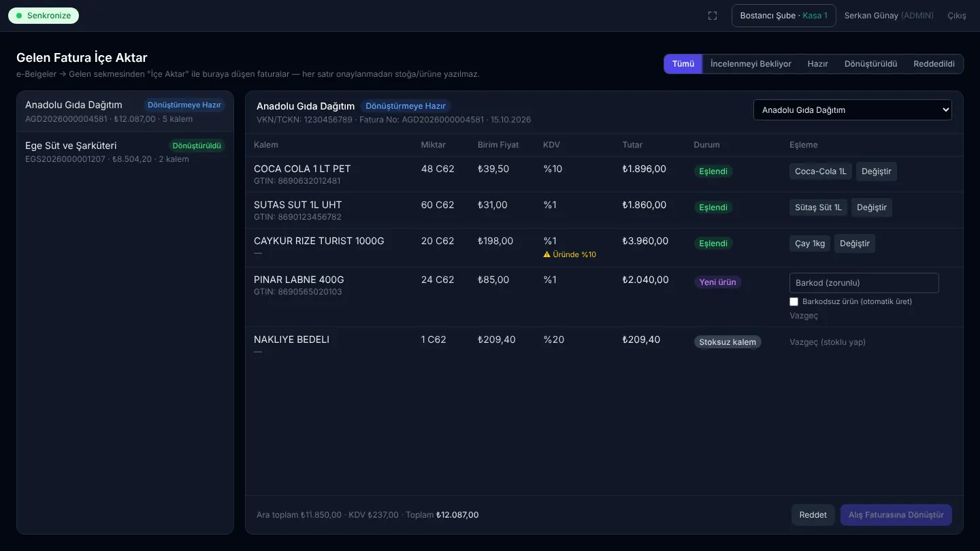This screenshot has height=551, width=980.
Task: Click the KDV warning icon under CAYKUR row
Action: [546, 254]
